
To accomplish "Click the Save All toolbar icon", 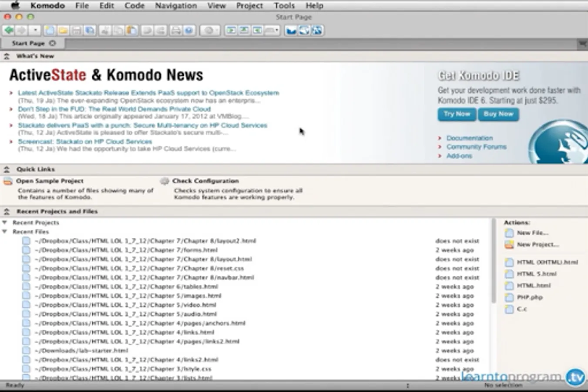I will point(90,30).
